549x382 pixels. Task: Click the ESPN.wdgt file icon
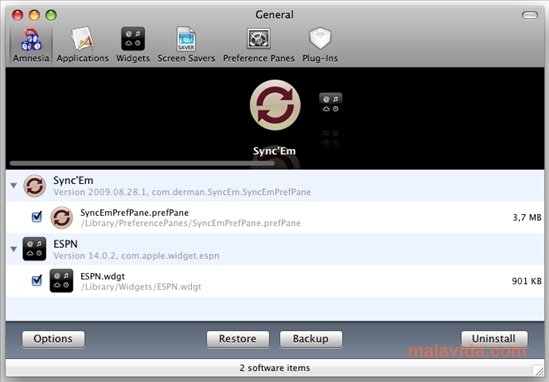coord(62,280)
